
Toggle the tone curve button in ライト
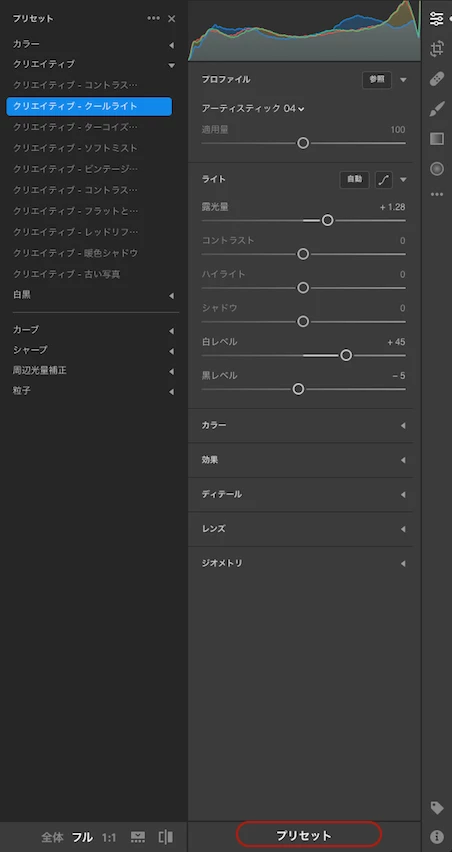coord(384,179)
